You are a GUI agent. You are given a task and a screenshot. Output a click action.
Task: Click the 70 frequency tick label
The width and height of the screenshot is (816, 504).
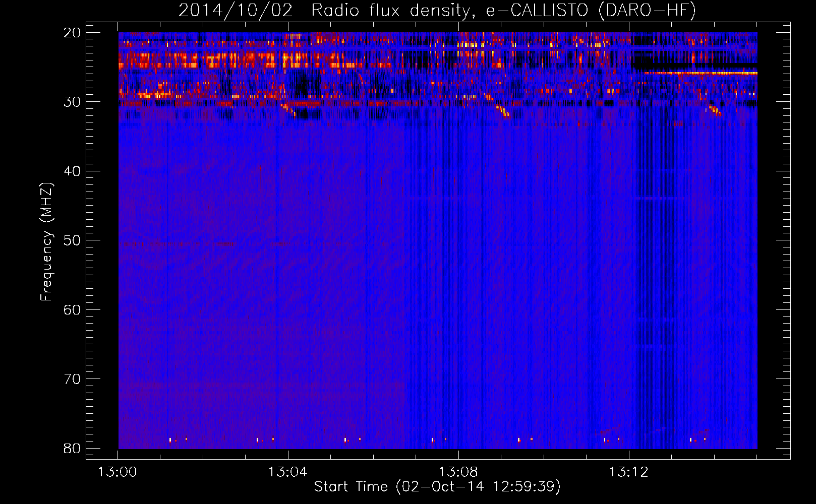(x=72, y=379)
